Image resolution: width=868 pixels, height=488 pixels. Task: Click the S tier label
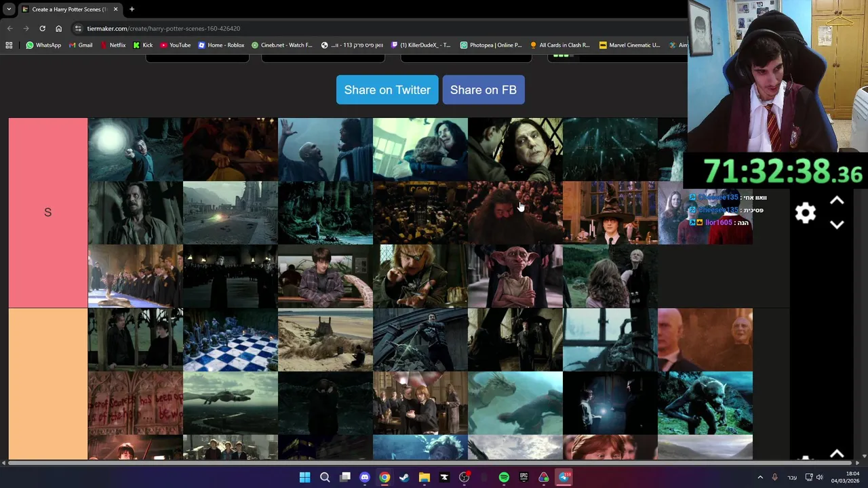coord(47,213)
